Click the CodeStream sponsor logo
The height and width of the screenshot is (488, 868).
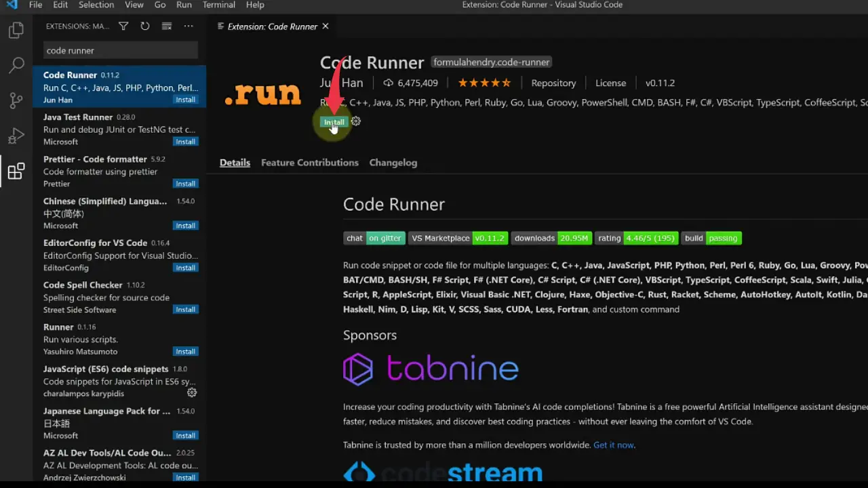click(x=443, y=472)
